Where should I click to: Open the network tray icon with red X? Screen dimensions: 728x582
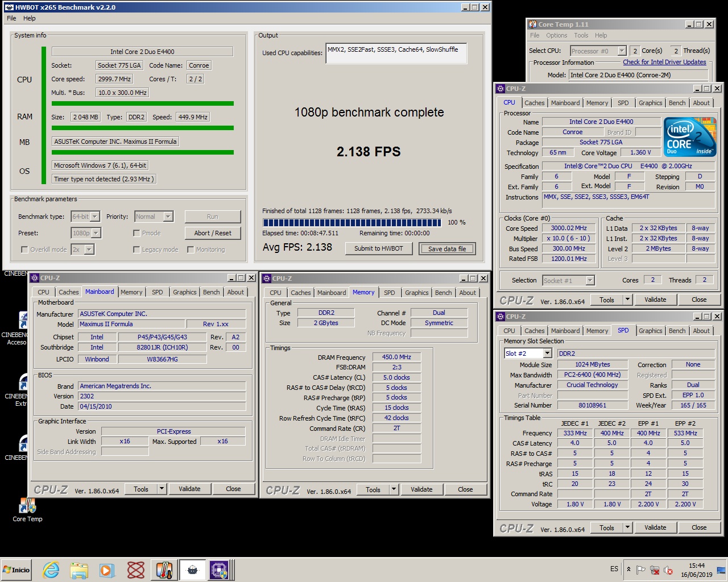[x=655, y=569]
